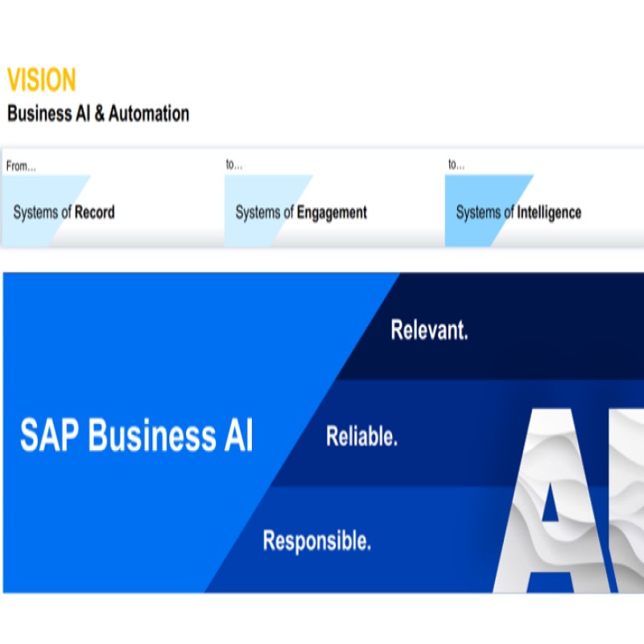Select the Responsible. label
Screen dimensions: 644x644
click(317, 540)
